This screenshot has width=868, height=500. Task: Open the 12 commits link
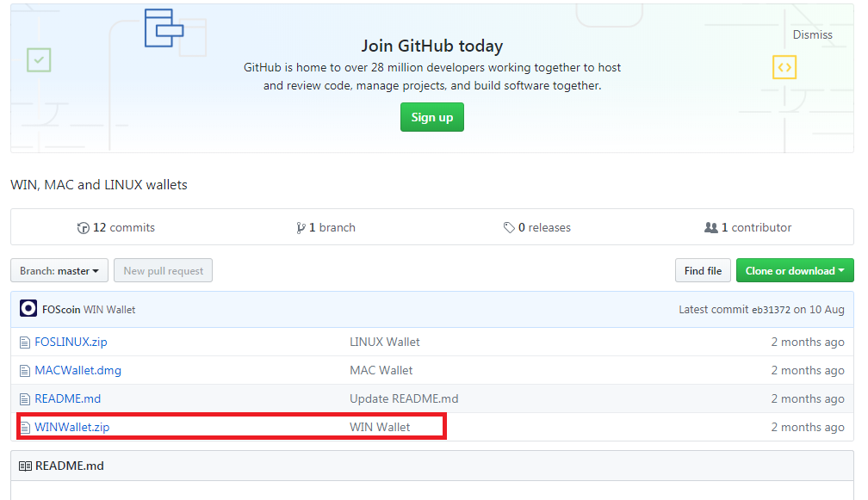[116, 228]
